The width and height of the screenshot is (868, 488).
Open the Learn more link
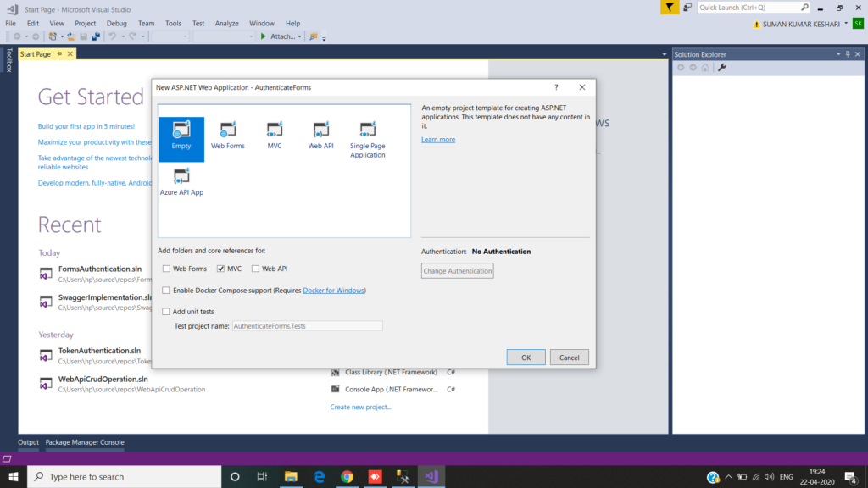pyautogui.click(x=438, y=140)
